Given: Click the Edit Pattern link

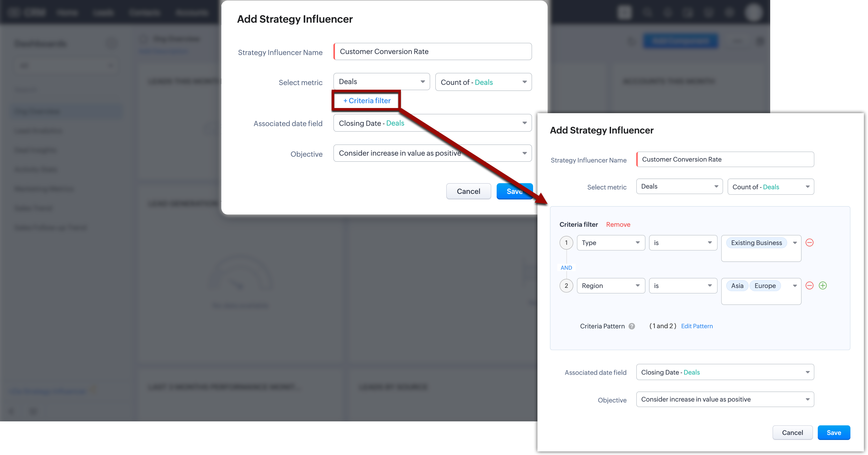Looking at the screenshot, I should coord(697,326).
